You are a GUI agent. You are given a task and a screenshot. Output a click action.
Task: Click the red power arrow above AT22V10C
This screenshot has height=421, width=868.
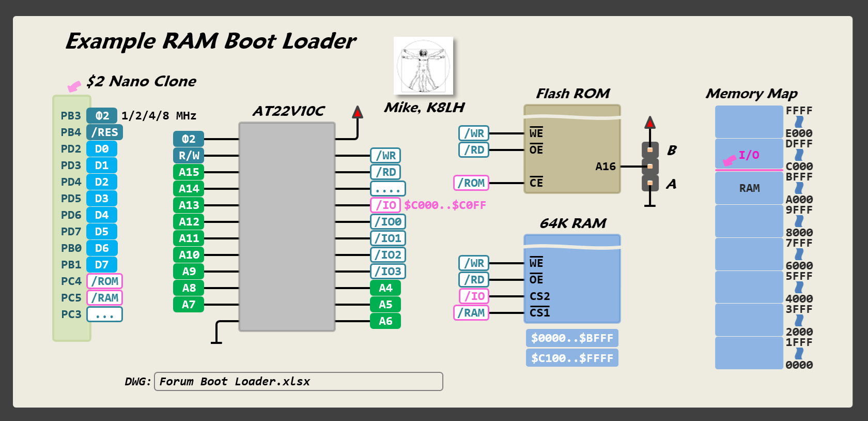[357, 112]
